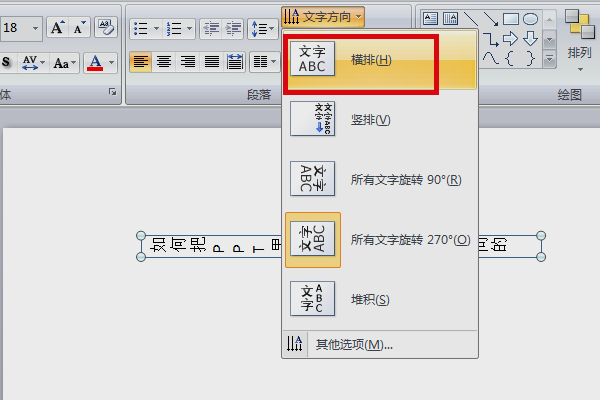The image size is (600, 400).
Task: Decrease the list indent level
Action: point(211,29)
